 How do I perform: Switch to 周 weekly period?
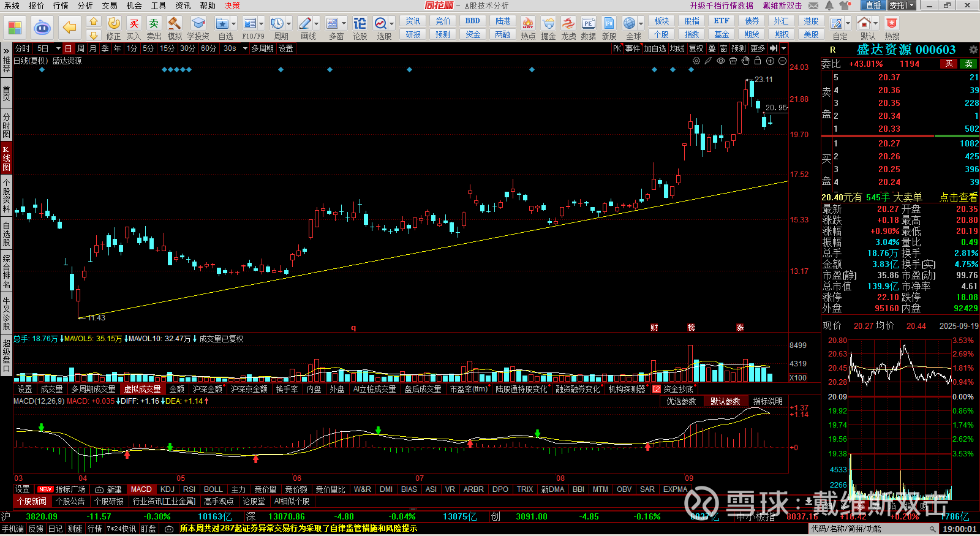click(81, 48)
